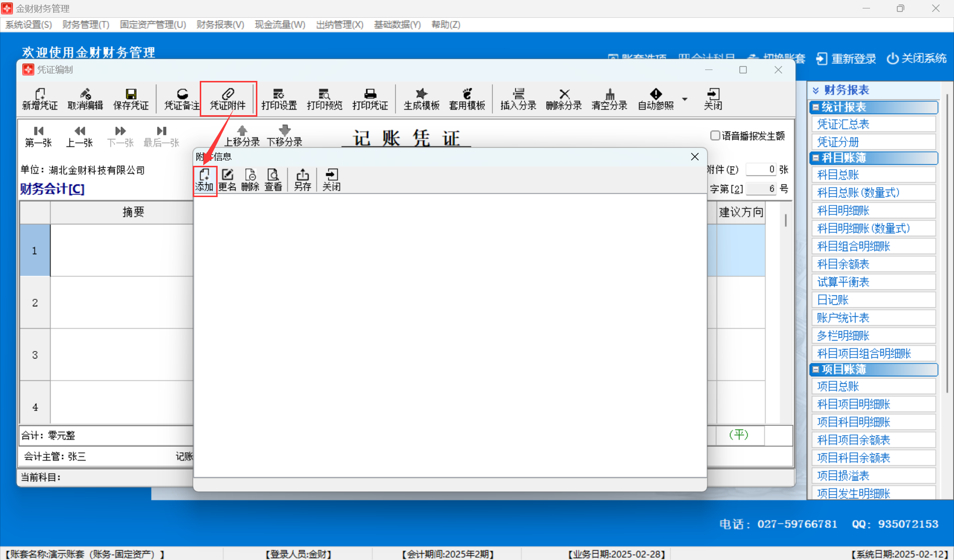The image size is (954, 560).
Task: Click the 查看 view attachment icon
Action: (x=273, y=180)
